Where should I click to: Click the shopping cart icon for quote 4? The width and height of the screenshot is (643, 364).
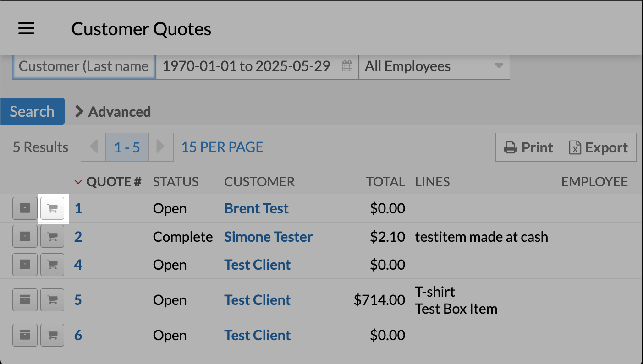click(53, 265)
